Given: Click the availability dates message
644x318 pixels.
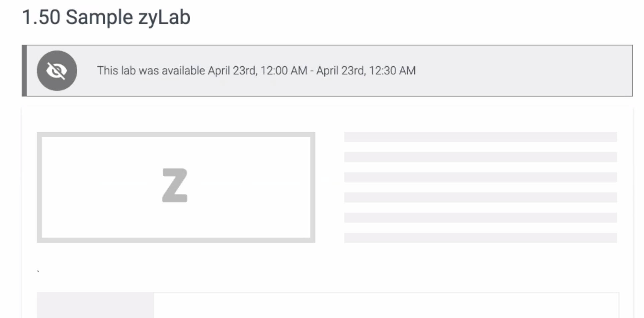Looking at the screenshot, I should 256,70.
